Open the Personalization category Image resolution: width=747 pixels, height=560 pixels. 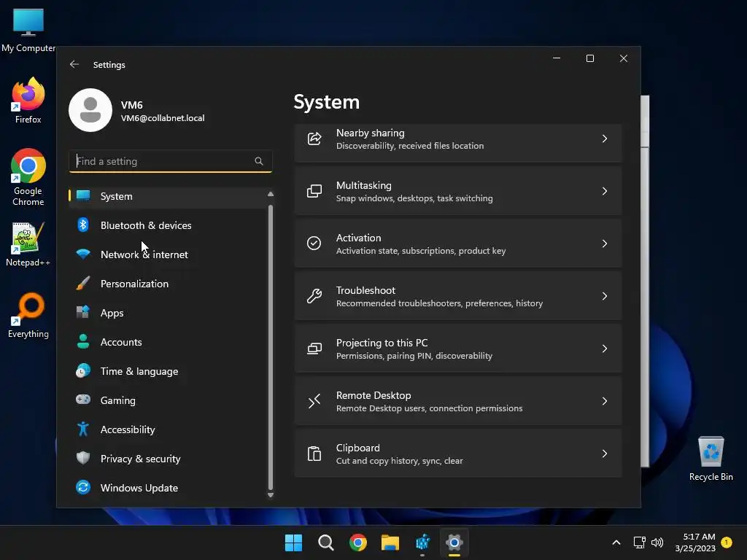[x=168, y=284]
